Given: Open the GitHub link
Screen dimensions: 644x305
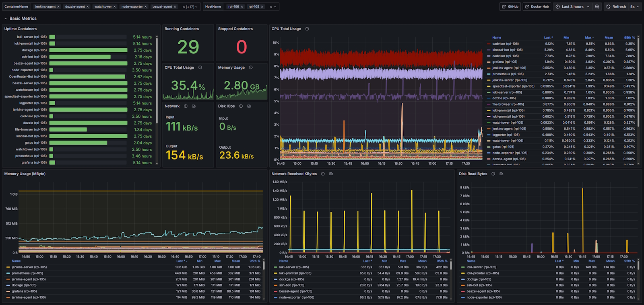Looking at the screenshot, I should 510,7.
